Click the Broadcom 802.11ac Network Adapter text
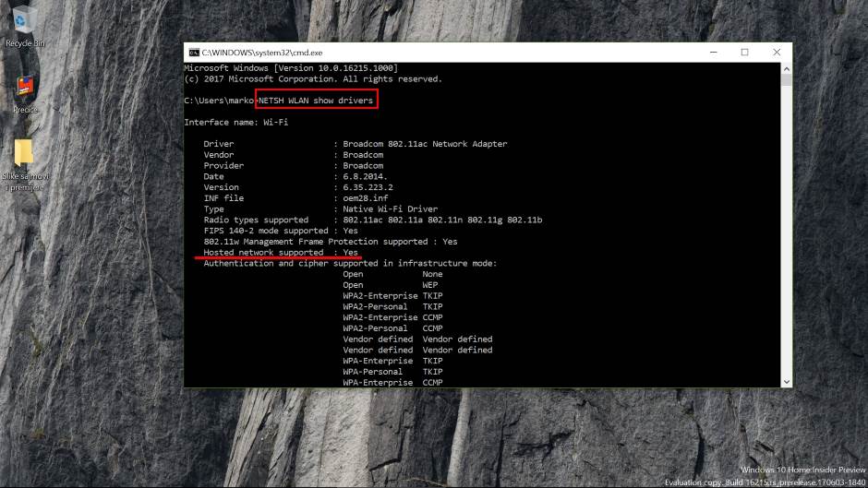The width and height of the screenshot is (868, 488). click(x=425, y=144)
